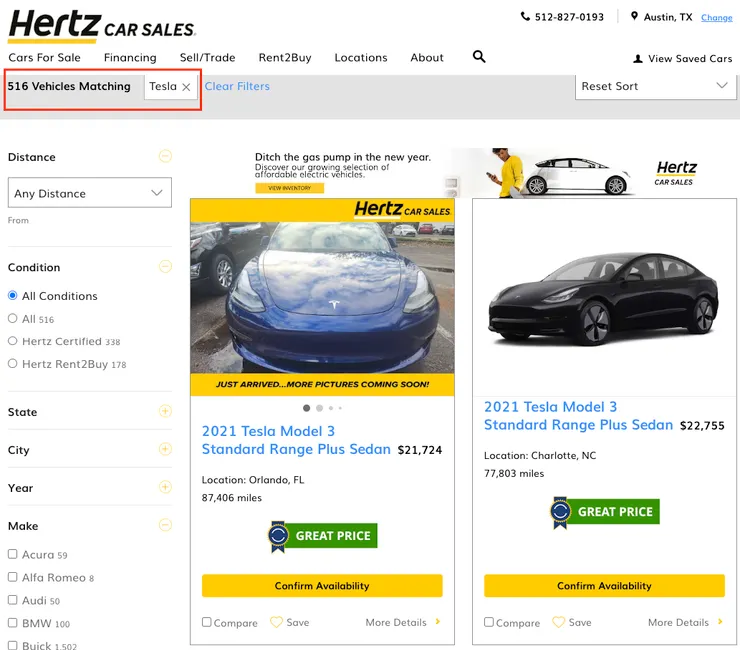Viewport: 740px width, 650px height.
Task: Click View Inventory in the banner ad
Action: tap(290, 188)
